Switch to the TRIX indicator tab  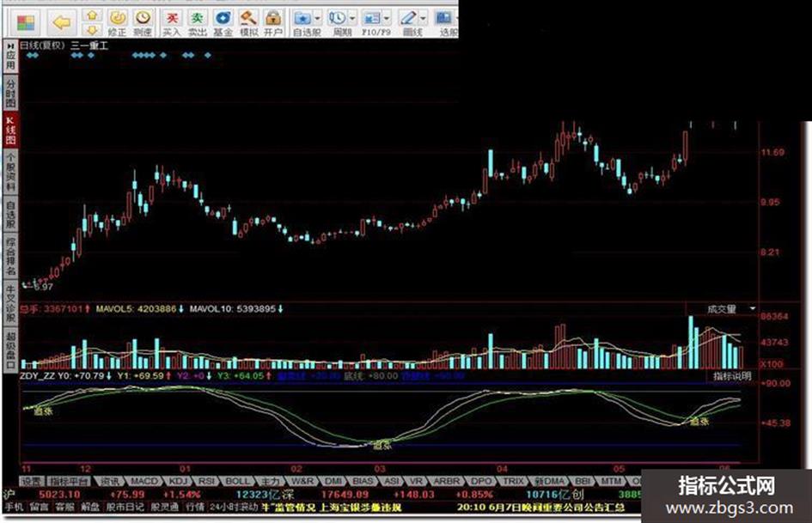(514, 482)
